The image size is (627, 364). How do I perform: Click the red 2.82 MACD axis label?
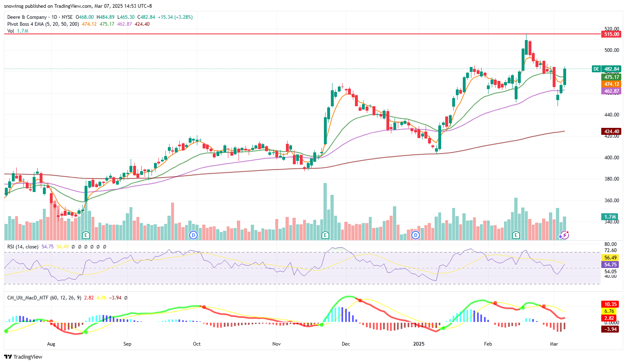(609, 318)
